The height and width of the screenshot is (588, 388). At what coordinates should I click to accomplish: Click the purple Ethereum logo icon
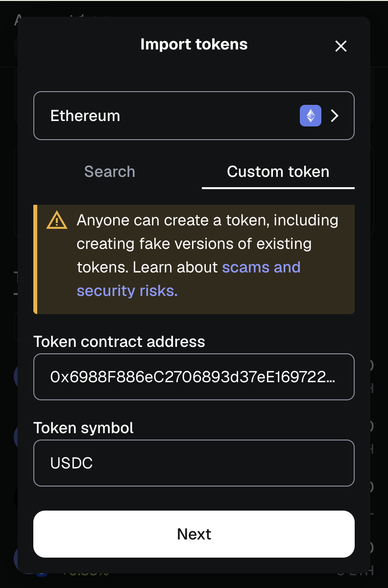click(x=311, y=116)
